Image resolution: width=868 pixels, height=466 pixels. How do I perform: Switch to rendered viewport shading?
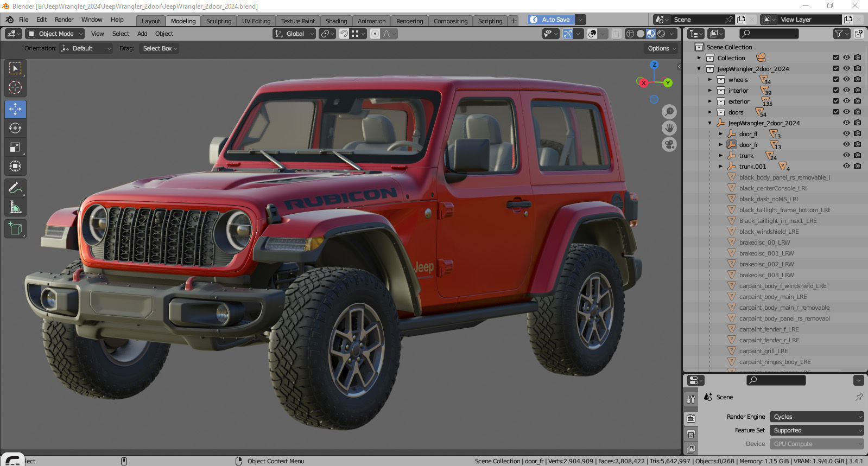click(661, 34)
